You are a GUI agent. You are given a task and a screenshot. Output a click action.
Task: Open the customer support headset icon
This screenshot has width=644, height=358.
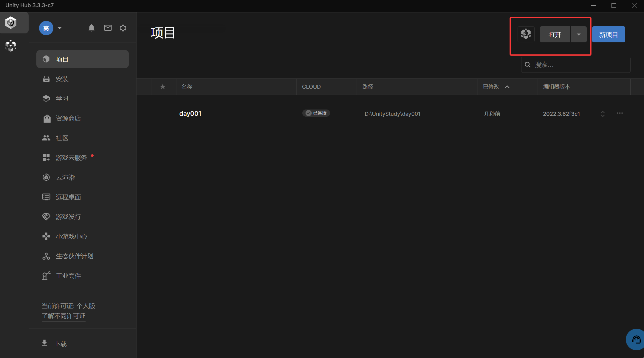click(x=636, y=340)
